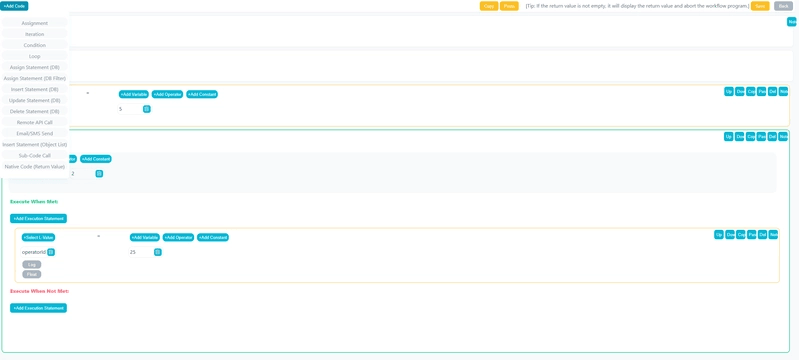Pick Native Code (Return Value) entry

pyautogui.click(x=35, y=166)
